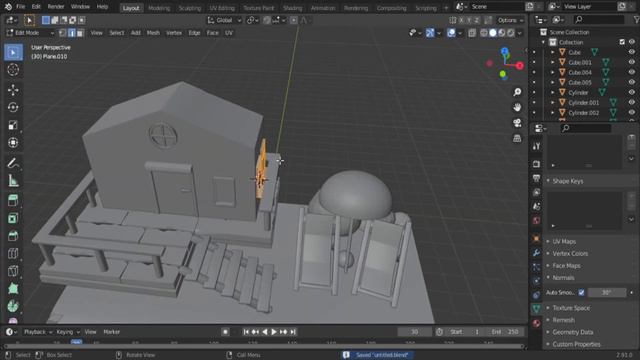Choose the Loop Cut tool
Image resolution: width=640 pixels, height=360 pixels.
point(13,253)
